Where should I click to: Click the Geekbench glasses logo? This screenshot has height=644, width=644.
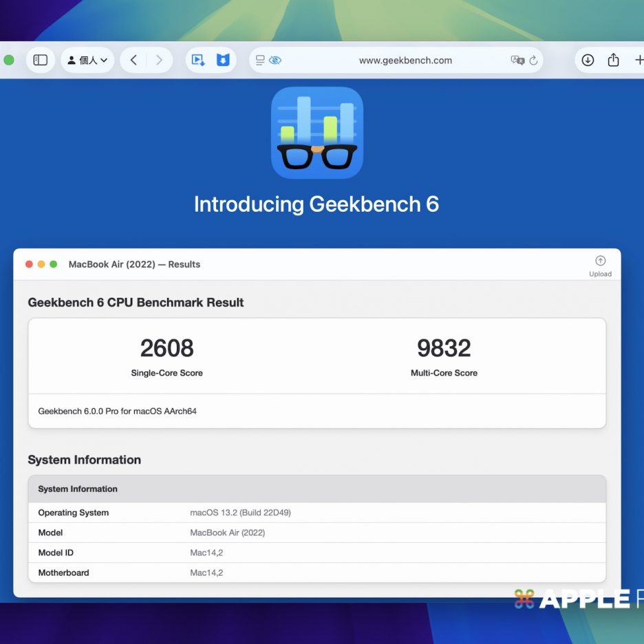point(316,133)
